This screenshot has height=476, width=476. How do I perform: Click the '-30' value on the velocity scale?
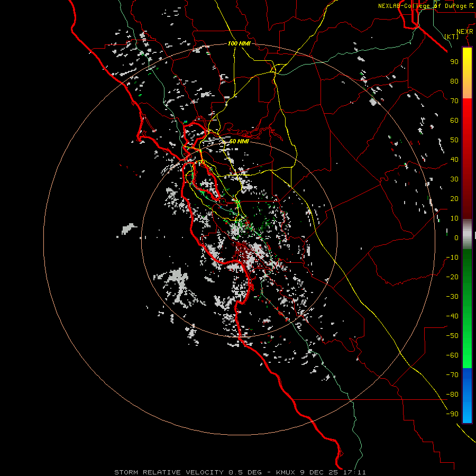click(x=452, y=297)
